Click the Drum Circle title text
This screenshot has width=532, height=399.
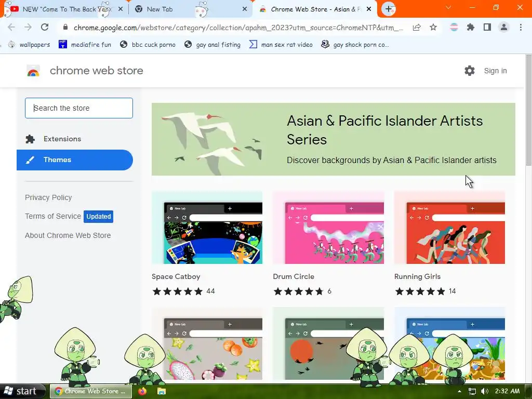click(294, 276)
